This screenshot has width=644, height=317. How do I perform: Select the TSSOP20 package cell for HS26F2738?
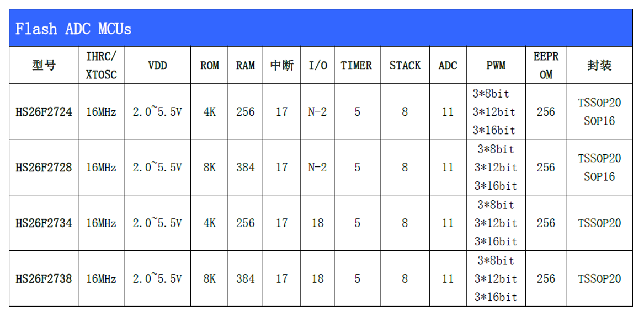[x=599, y=279]
